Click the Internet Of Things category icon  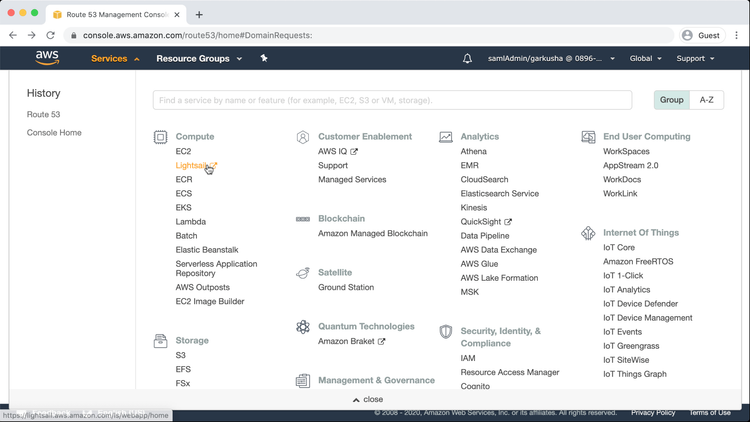tap(588, 233)
